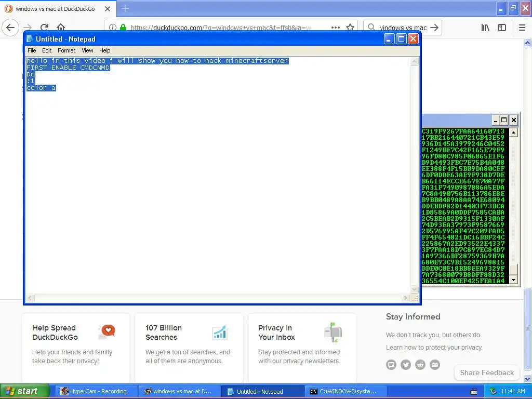Open the site information icon in address bar
The height and width of the screenshot is (399, 532).
pyautogui.click(x=113, y=28)
